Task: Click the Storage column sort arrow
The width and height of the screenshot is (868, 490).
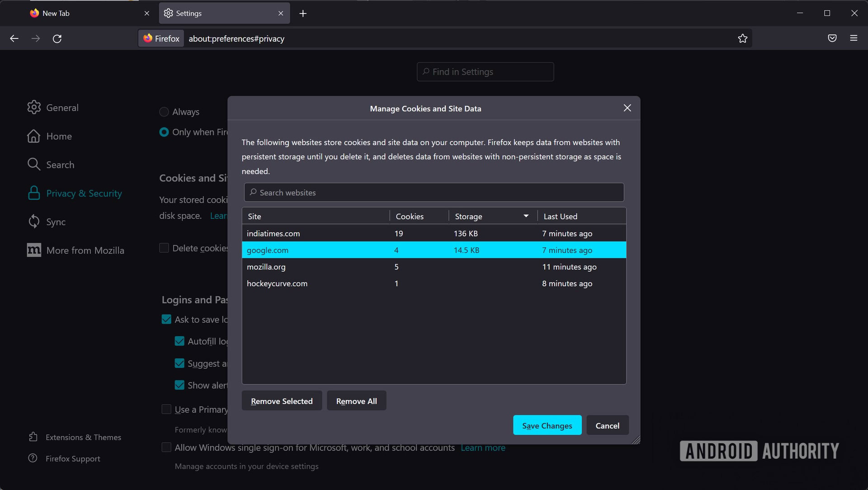Action: [x=526, y=216]
